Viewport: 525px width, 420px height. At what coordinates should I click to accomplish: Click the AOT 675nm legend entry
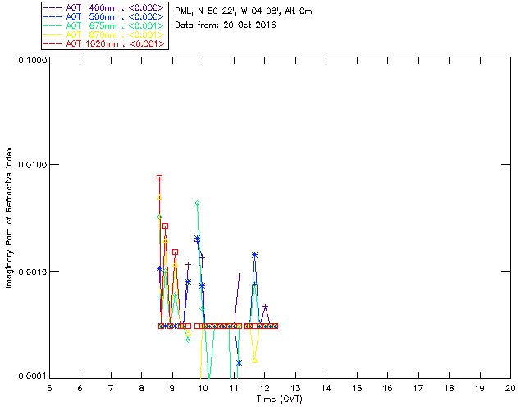[103, 25]
